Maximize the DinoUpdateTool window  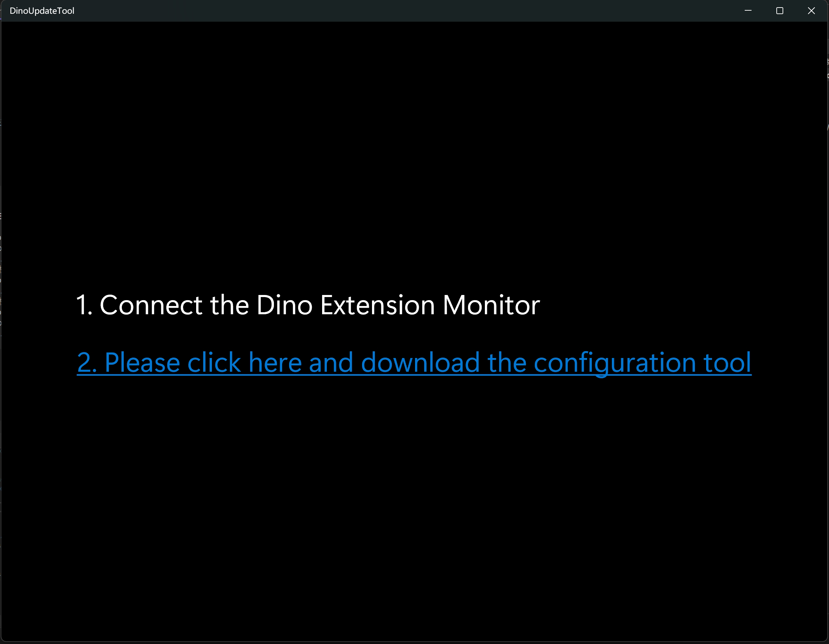coord(780,11)
